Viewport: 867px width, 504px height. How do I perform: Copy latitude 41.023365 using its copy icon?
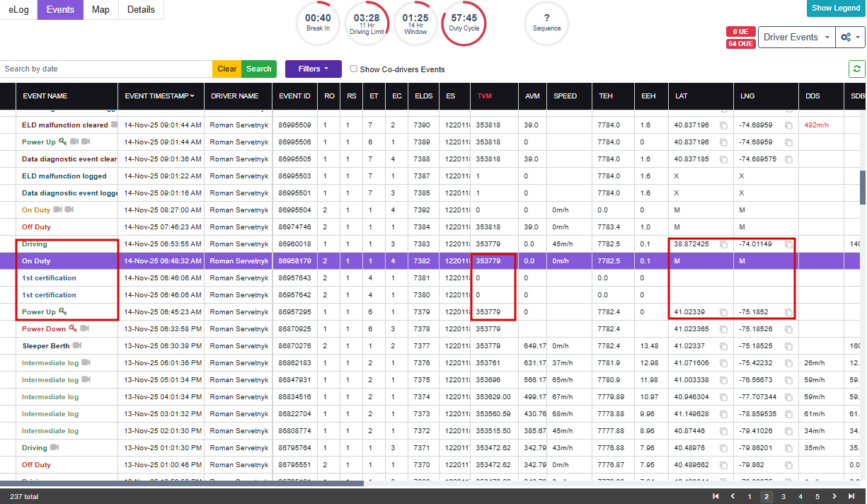[723, 329]
